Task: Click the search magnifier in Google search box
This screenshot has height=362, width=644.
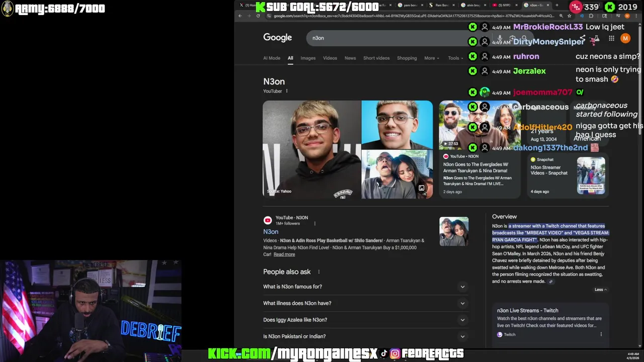Action: coord(524,38)
